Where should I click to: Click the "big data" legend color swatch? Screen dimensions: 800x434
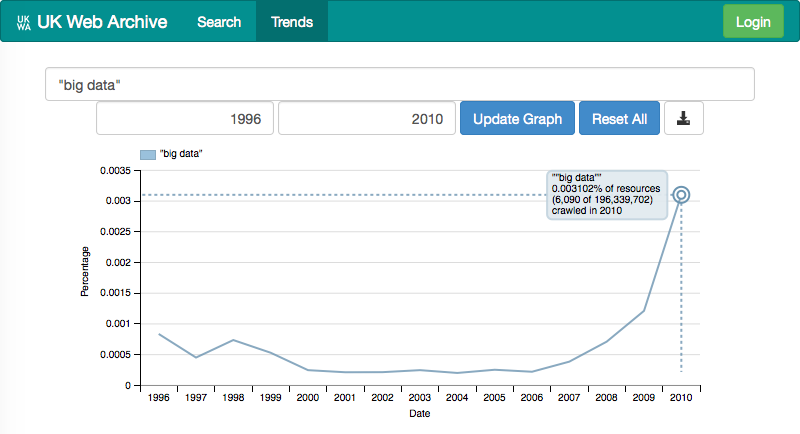tap(148, 154)
